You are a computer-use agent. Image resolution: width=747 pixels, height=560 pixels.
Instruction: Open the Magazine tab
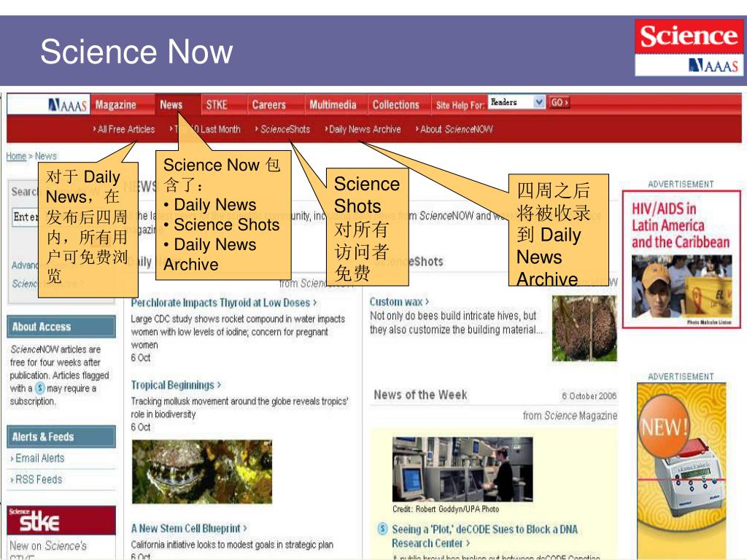pos(116,105)
